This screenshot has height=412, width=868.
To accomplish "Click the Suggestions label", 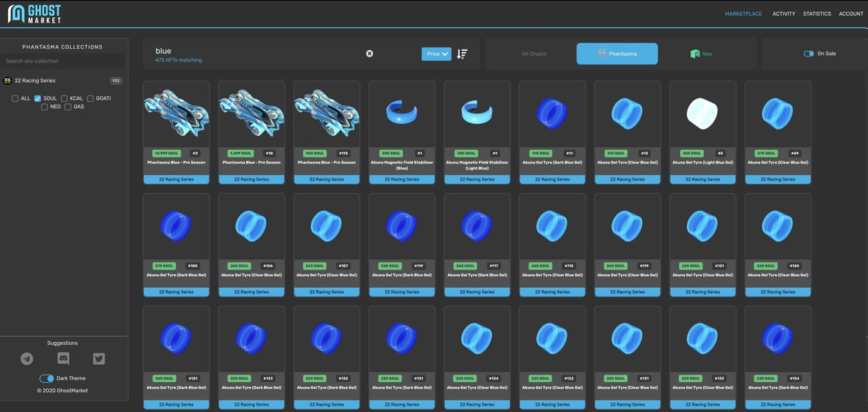I will point(62,343).
